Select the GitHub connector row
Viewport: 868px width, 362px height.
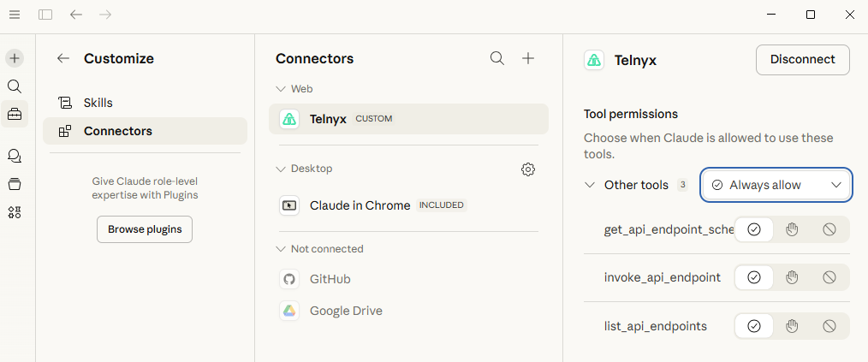(408, 279)
